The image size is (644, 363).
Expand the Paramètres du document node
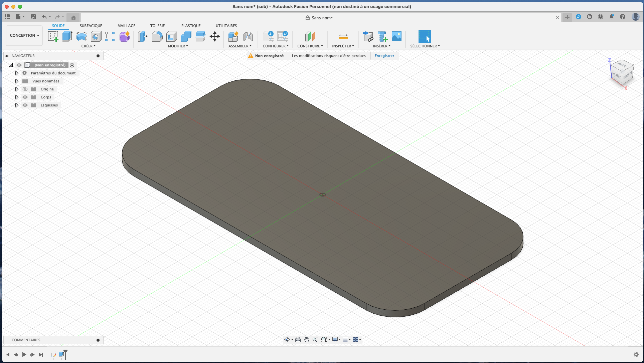pyautogui.click(x=17, y=73)
